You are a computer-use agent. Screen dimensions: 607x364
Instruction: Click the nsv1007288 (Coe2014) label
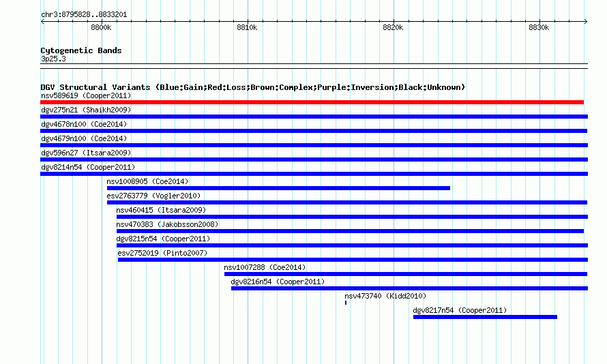click(x=265, y=267)
